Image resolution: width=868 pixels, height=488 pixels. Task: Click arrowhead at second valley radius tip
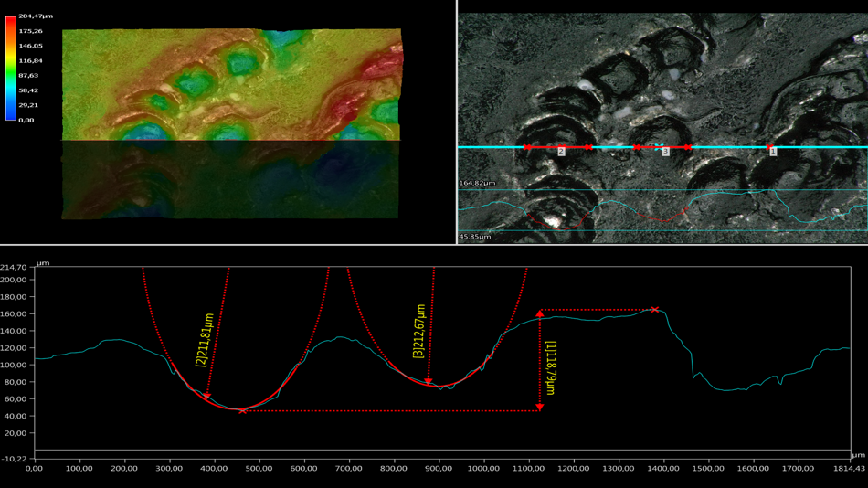coord(429,382)
